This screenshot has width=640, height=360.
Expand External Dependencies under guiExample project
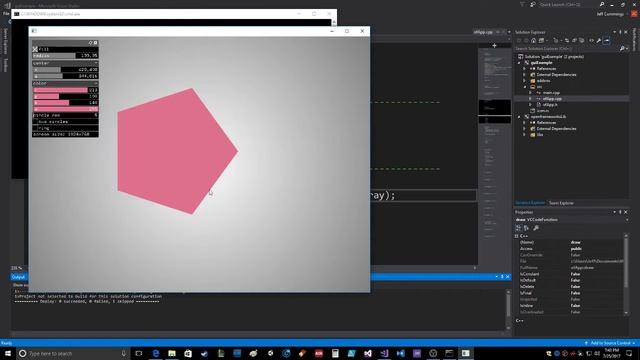point(525,75)
